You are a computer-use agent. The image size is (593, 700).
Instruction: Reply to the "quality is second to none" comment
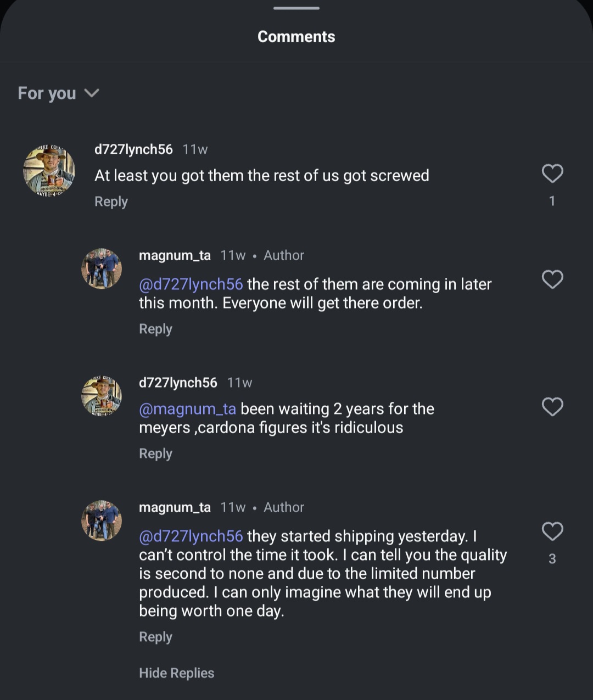tap(155, 637)
